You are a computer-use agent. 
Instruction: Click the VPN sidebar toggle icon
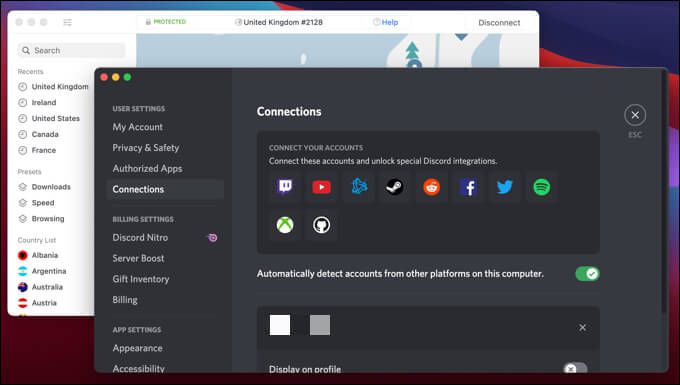pos(68,22)
